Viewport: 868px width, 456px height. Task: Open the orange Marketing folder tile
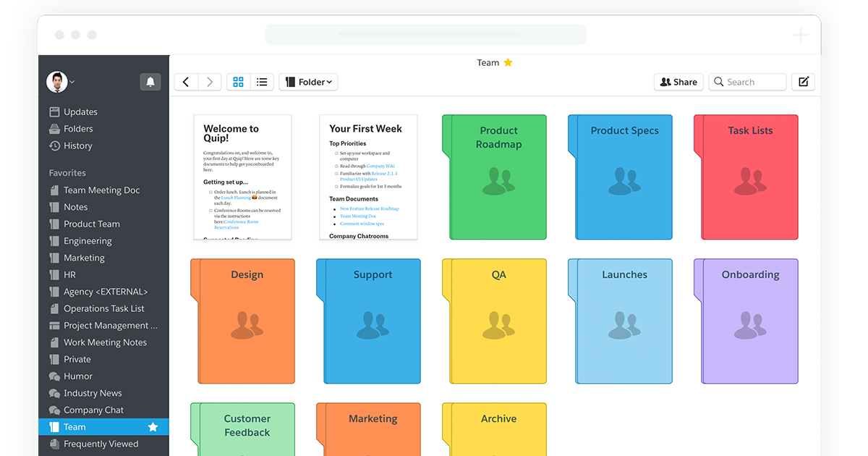click(x=368, y=429)
